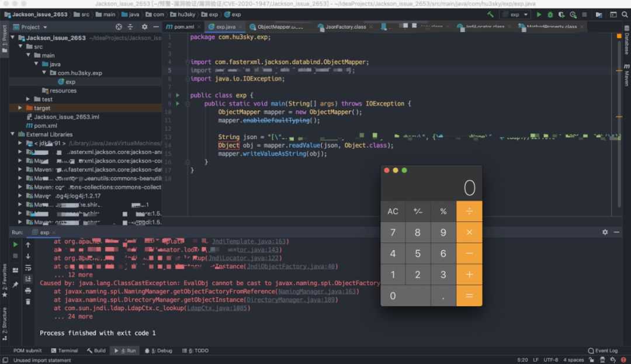This screenshot has height=364, width=631.
Task: Toggle scroll-to-end in Run console
Action: tap(28, 279)
